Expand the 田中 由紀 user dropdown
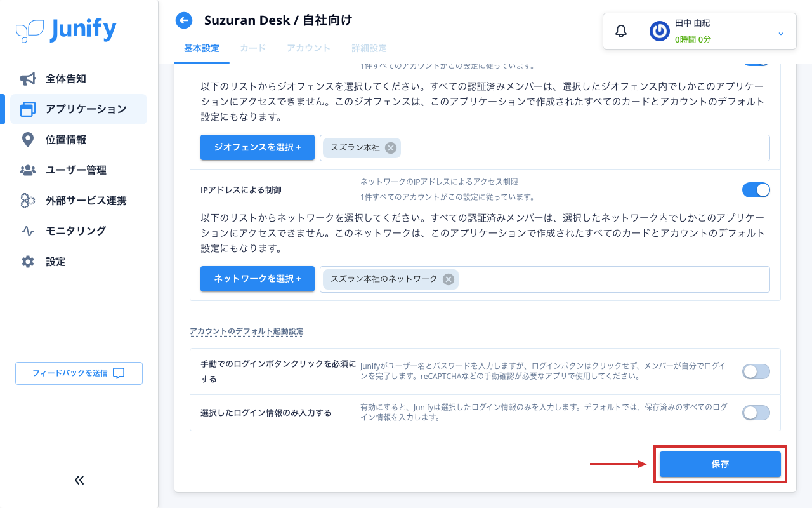This screenshot has width=812, height=508. [x=781, y=33]
